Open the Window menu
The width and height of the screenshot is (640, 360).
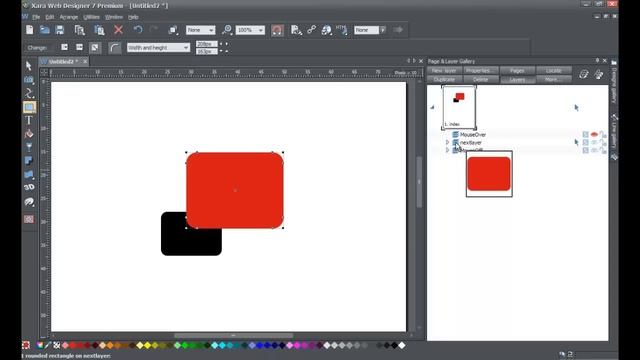pos(114,17)
